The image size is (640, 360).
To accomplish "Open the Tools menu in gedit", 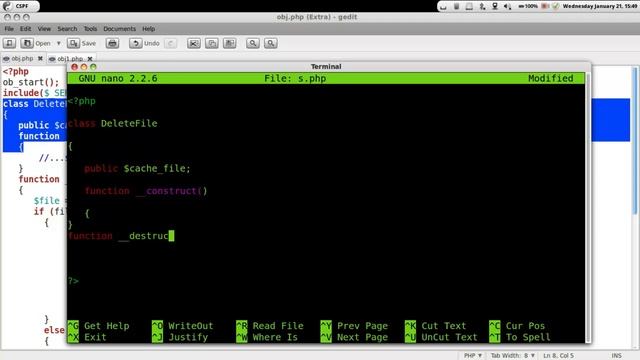I will tap(90, 29).
